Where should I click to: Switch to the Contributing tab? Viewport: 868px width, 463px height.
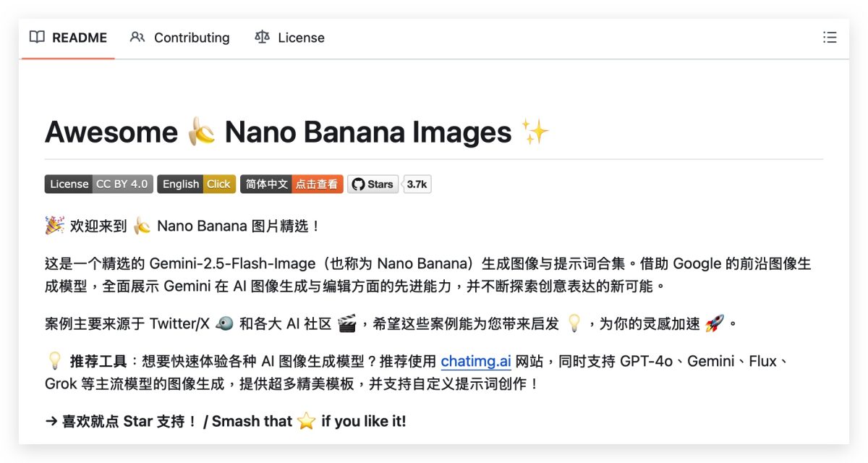[179, 38]
